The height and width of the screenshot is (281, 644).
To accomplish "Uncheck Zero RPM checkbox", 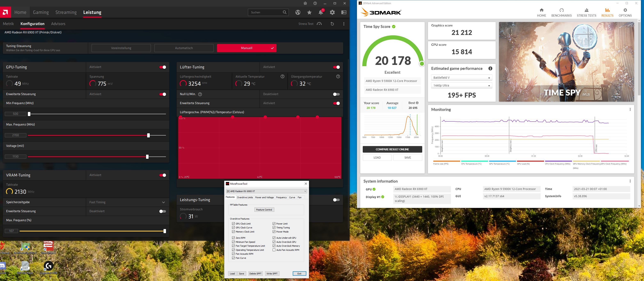I will click(x=233, y=238).
